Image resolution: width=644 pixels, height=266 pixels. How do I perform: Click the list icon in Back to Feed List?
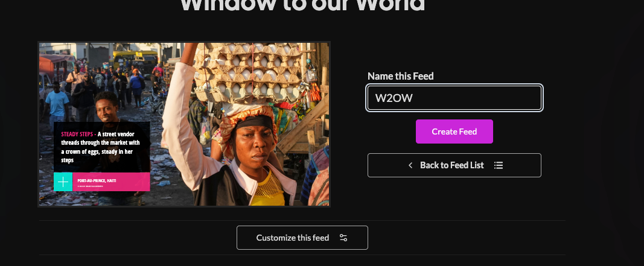coord(498,165)
